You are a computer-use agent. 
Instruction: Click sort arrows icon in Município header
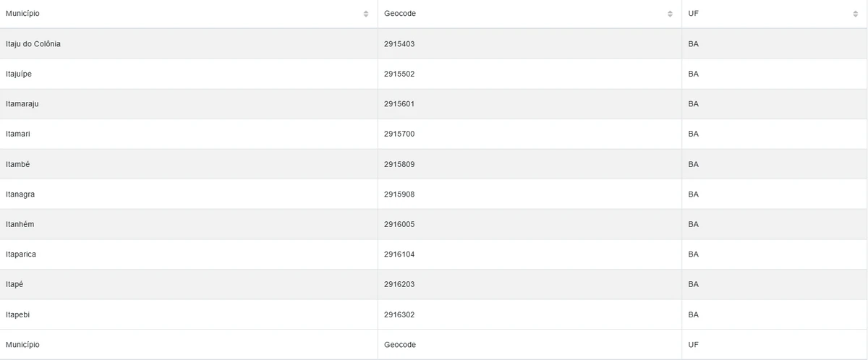click(366, 14)
